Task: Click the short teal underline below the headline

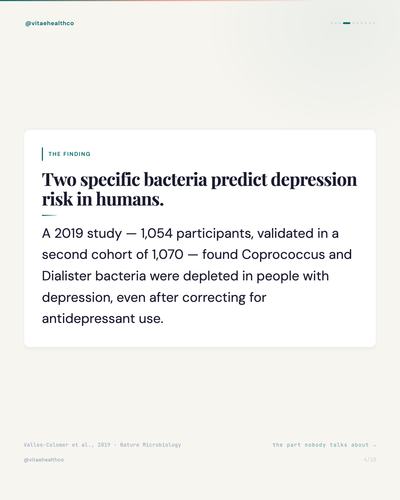Action: 49,215
